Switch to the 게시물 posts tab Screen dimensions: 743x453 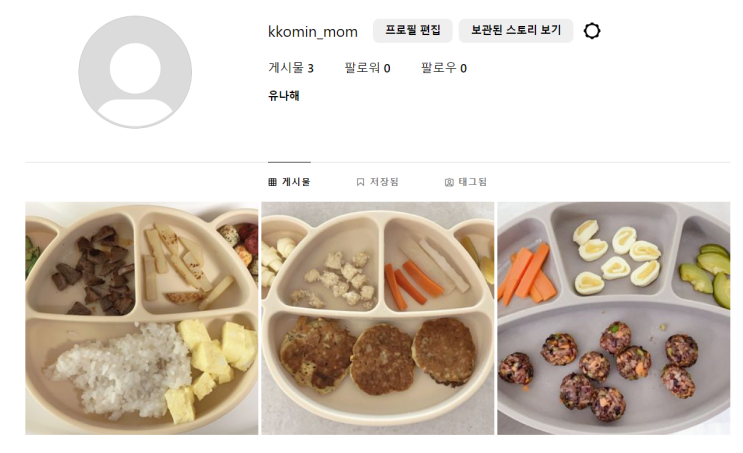(x=289, y=182)
